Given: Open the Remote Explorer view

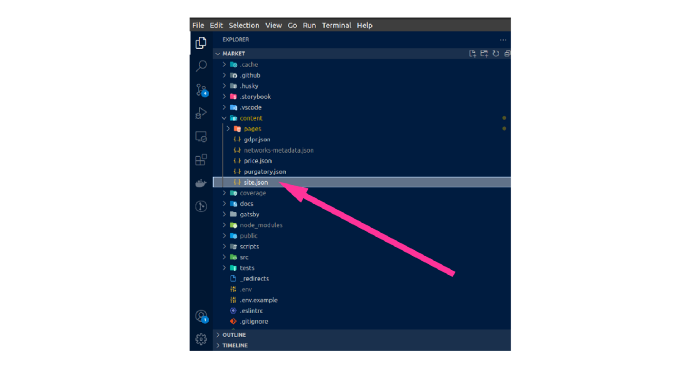Looking at the screenshot, I should (201, 136).
